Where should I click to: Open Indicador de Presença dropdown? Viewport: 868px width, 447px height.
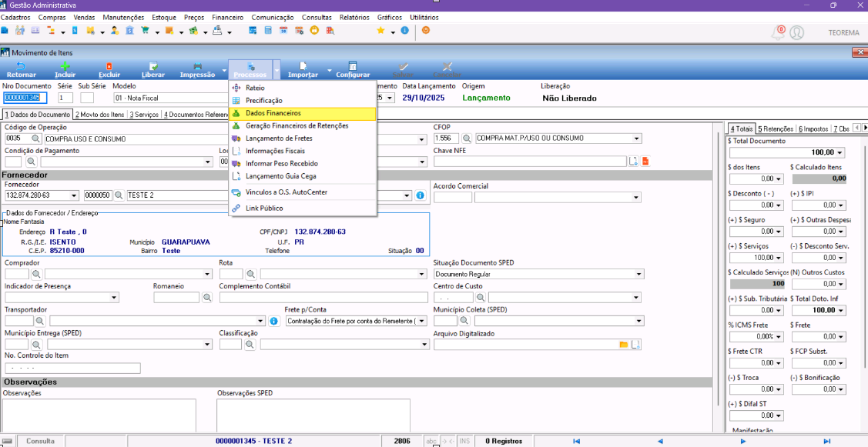114,298
